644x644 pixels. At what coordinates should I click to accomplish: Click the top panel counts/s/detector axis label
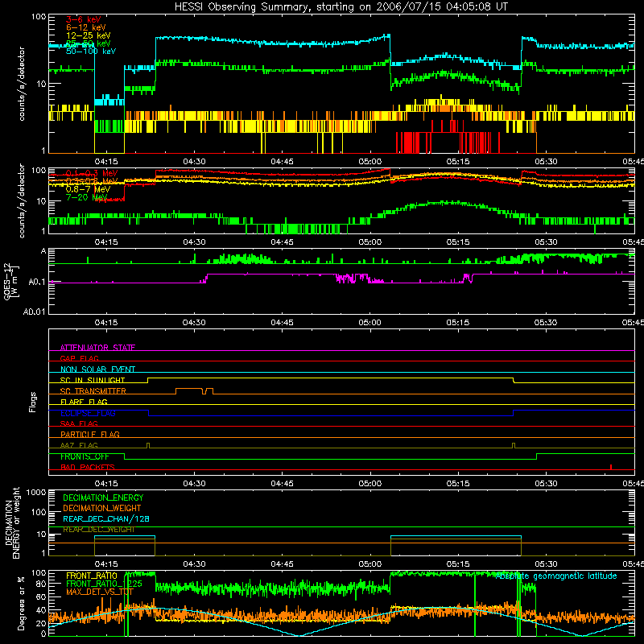point(21,84)
